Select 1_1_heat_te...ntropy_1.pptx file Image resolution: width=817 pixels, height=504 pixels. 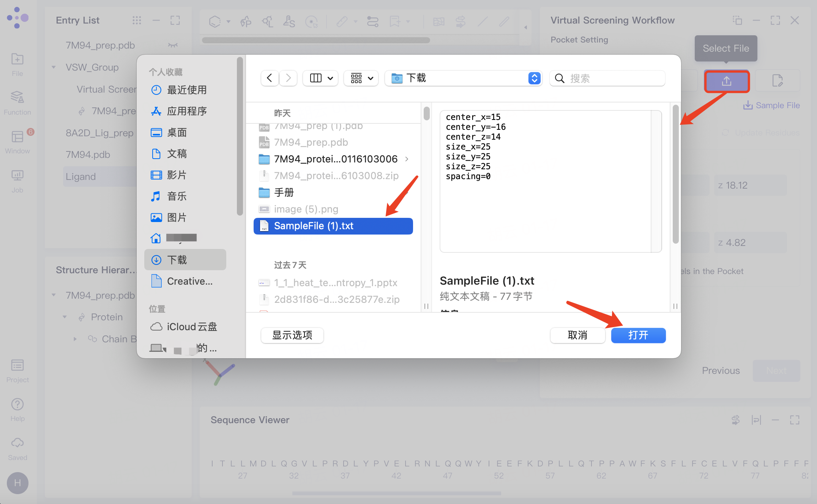click(x=333, y=283)
